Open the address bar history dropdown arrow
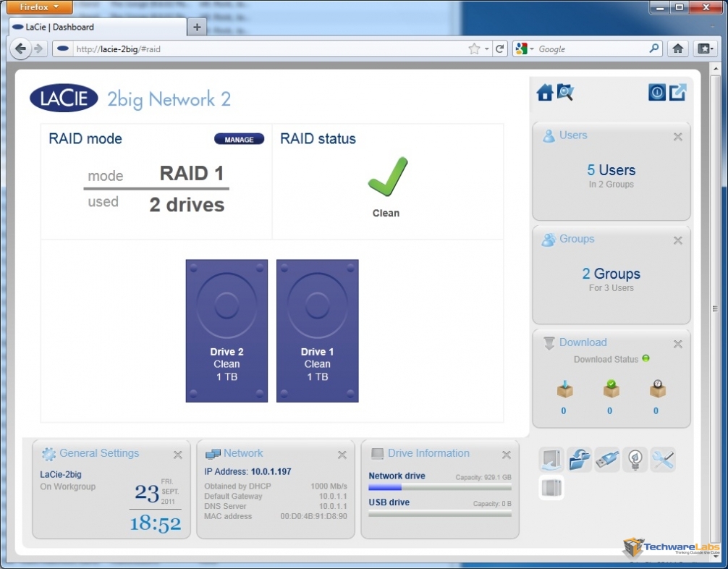The height and width of the screenshot is (569, 728). point(486,49)
